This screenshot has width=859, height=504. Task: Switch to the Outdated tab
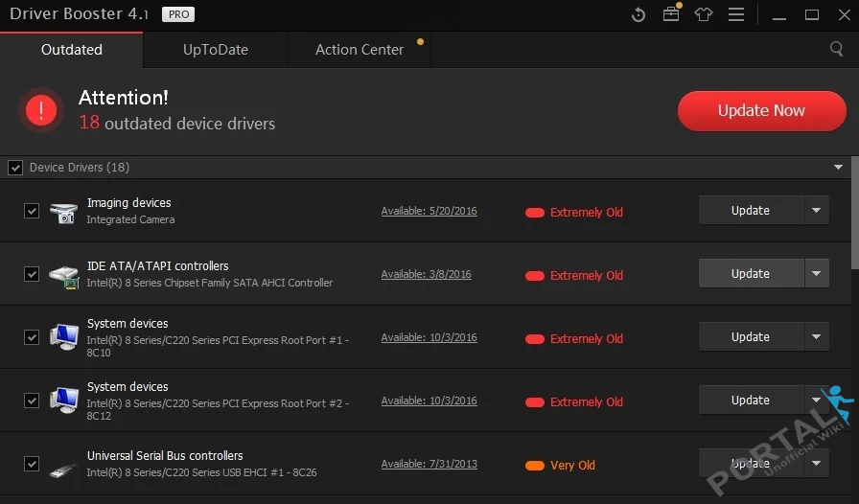point(72,50)
